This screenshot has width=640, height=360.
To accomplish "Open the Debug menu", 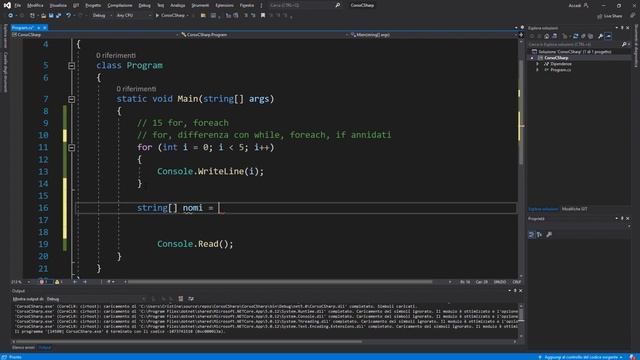I will (x=144, y=5).
